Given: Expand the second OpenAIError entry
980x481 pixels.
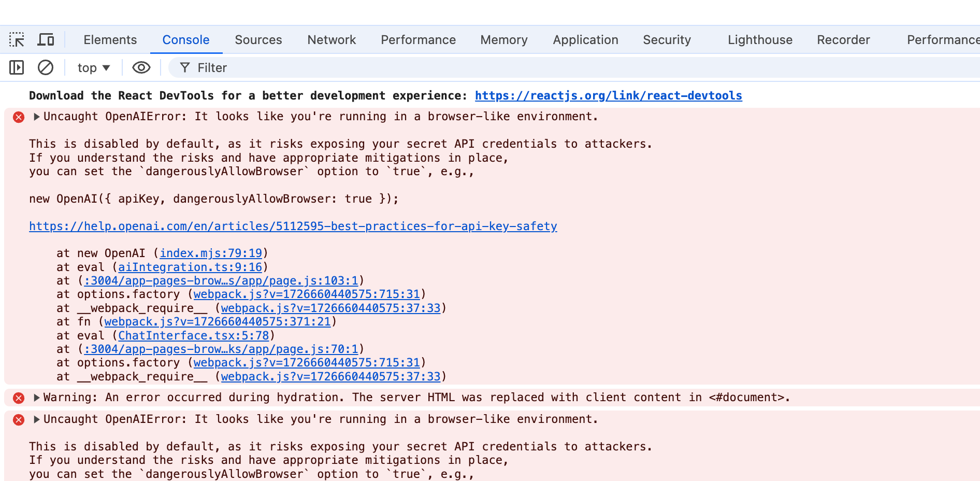Looking at the screenshot, I should click(x=36, y=419).
